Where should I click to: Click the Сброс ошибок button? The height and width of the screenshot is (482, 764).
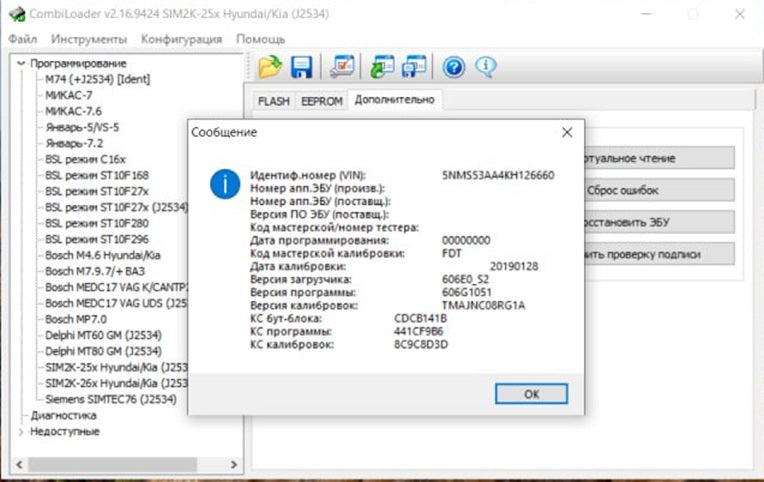pyautogui.click(x=659, y=191)
